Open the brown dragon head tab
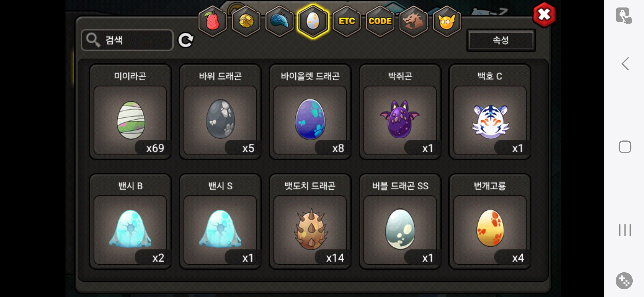644x297 pixels. 413,21
